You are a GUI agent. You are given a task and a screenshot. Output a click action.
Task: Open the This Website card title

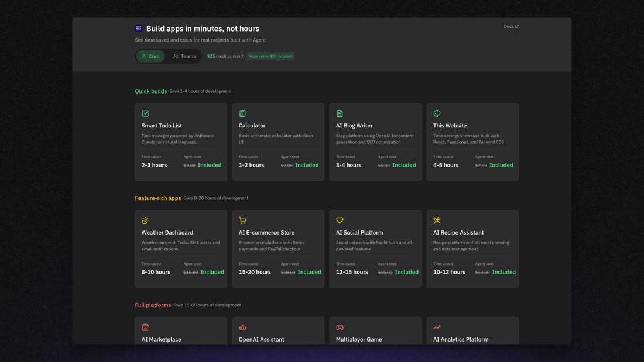[x=450, y=126]
